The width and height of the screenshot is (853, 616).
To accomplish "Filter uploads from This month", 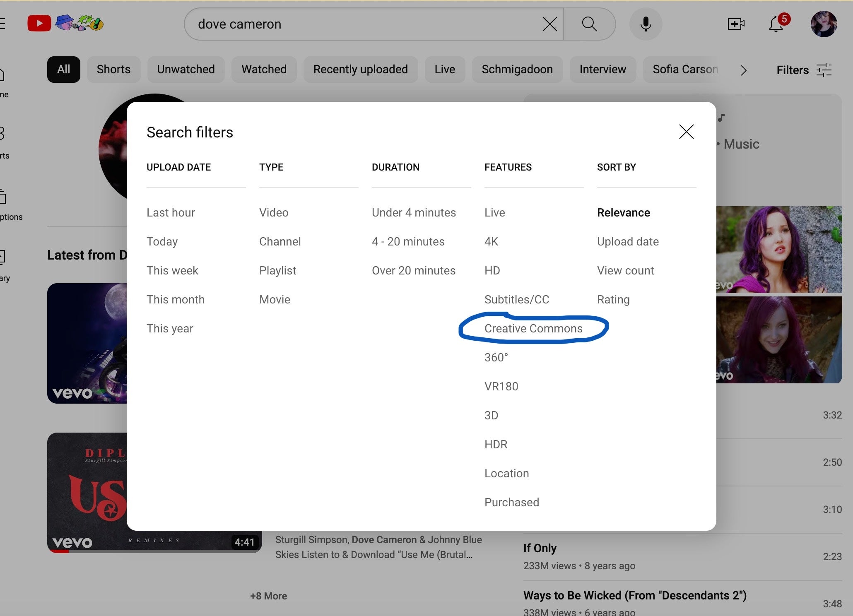I will 176,299.
